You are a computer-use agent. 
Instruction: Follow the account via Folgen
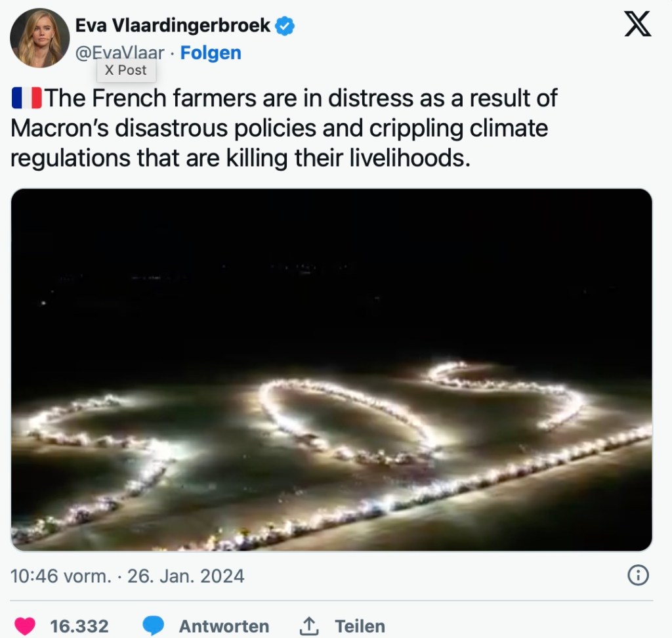[x=211, y=53]
